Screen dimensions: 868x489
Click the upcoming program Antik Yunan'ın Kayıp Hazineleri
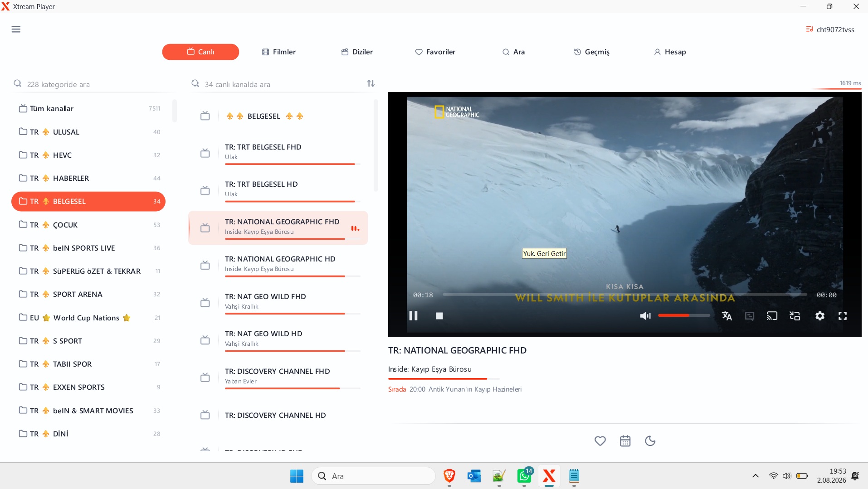475,389
